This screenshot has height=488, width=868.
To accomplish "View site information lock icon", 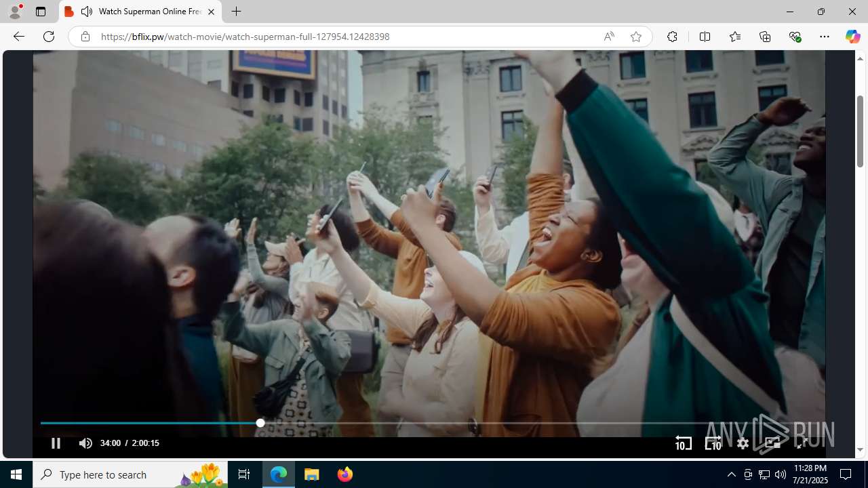I will pos(85,37).
